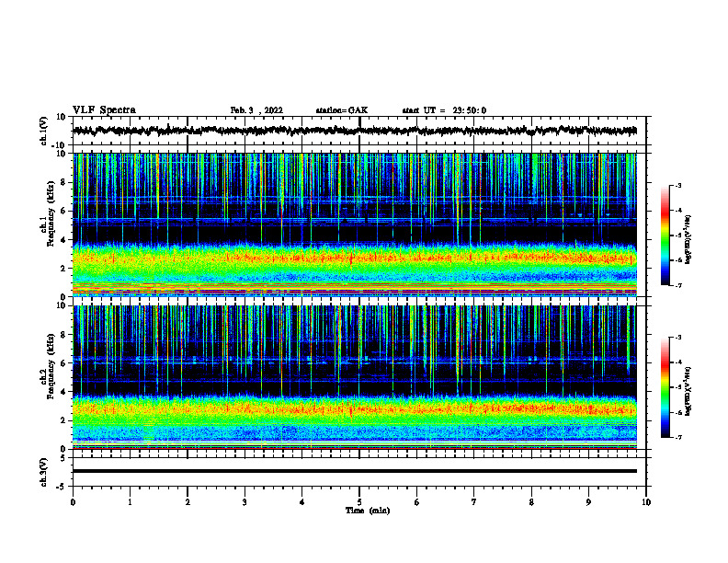Click the "6" tick label on the time axis
Image resolution: width=728 pixels, height=563 pixels.
coord(417,502)
